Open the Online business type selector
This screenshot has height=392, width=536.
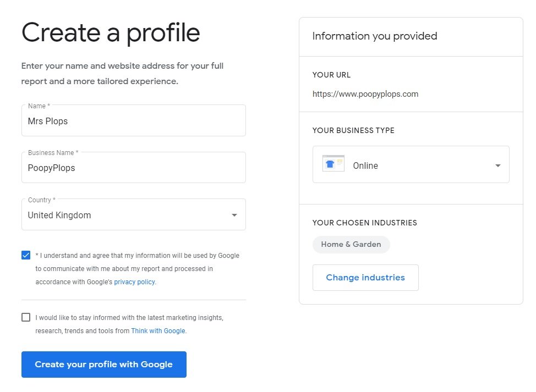pos(411,164)
